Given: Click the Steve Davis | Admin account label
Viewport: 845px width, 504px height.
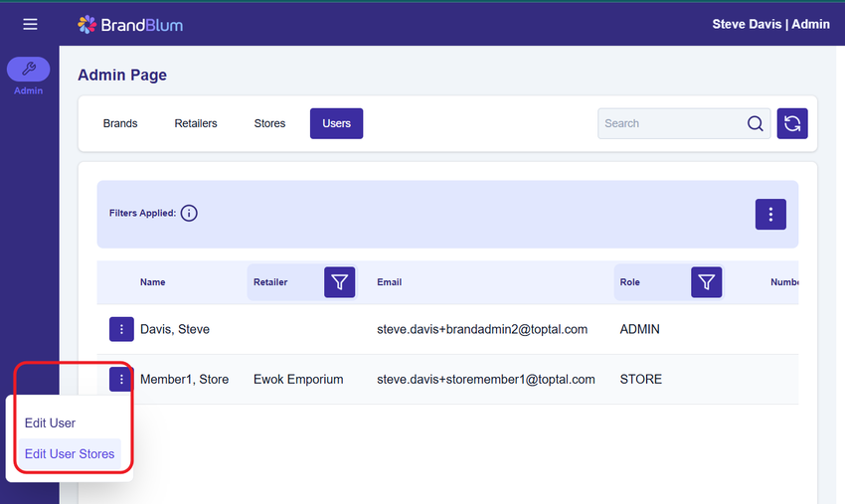Looking at the screenshot, I should click(770, 24).
